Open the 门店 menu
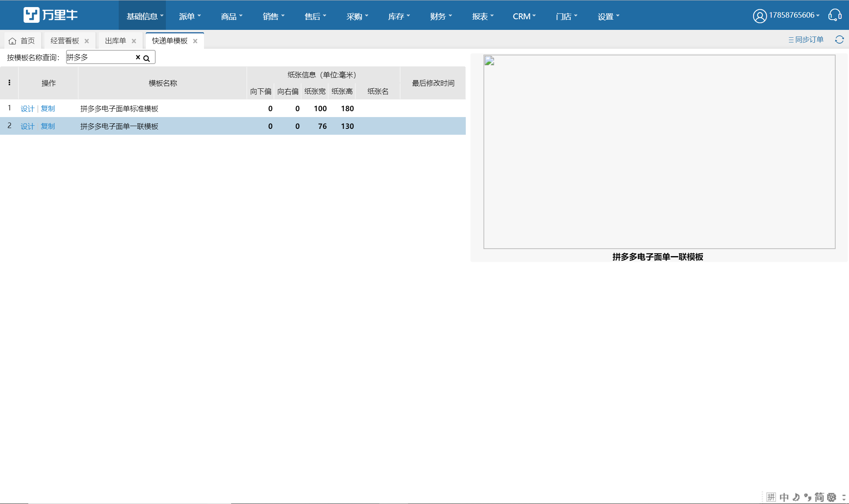849x504 pixels. 566,16
